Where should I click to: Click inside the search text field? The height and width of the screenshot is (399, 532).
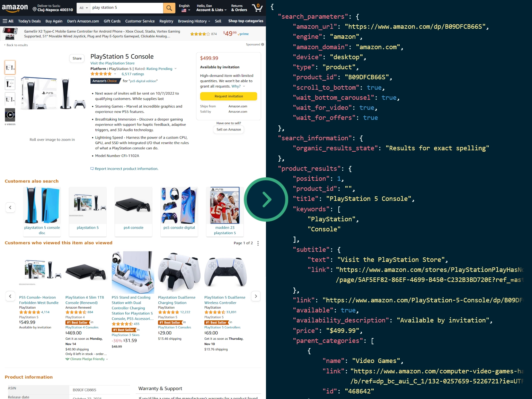tap(126, 8)
